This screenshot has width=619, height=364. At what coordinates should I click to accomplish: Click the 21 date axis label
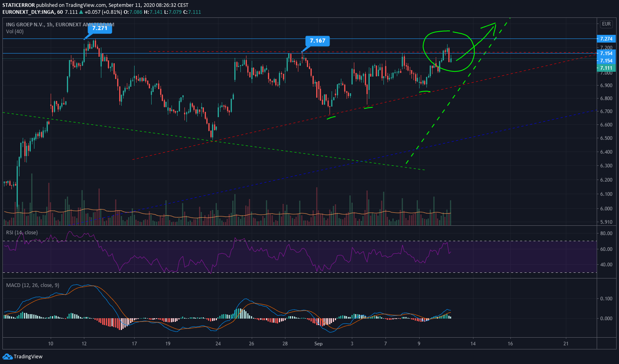566,344
